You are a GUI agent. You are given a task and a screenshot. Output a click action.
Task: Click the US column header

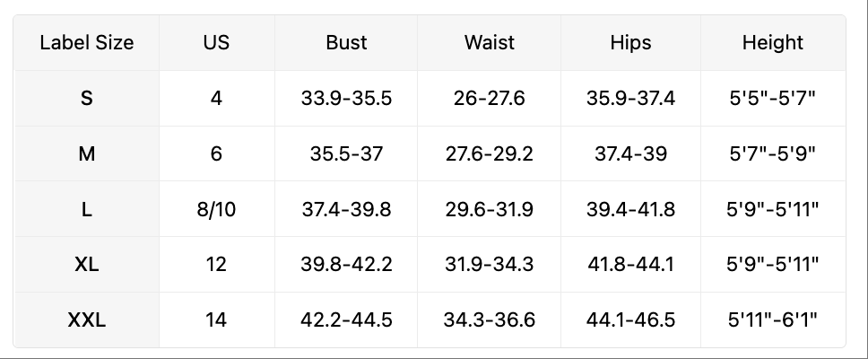[216, 42]
